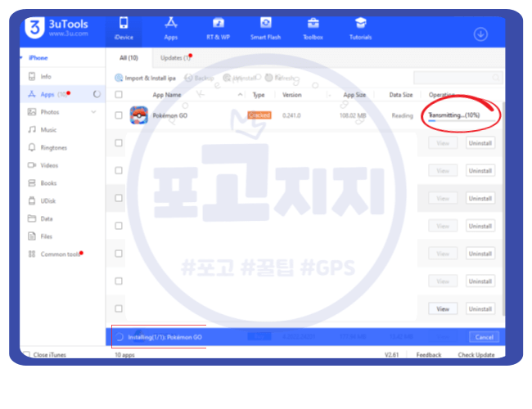532x409 pixels.
Task: Click the 108.02 MB app size
Action: pos(353,115)
